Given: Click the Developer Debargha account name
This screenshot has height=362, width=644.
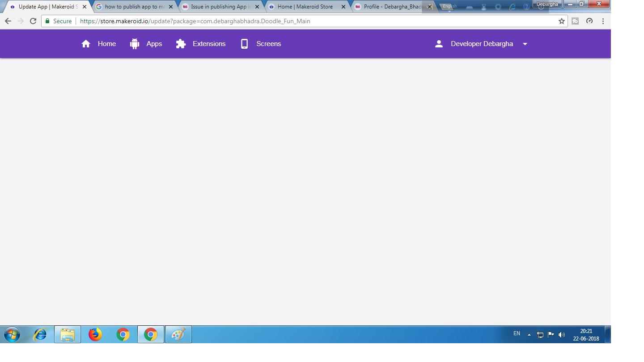Looking at the screenshot, I should pos(482,44).
